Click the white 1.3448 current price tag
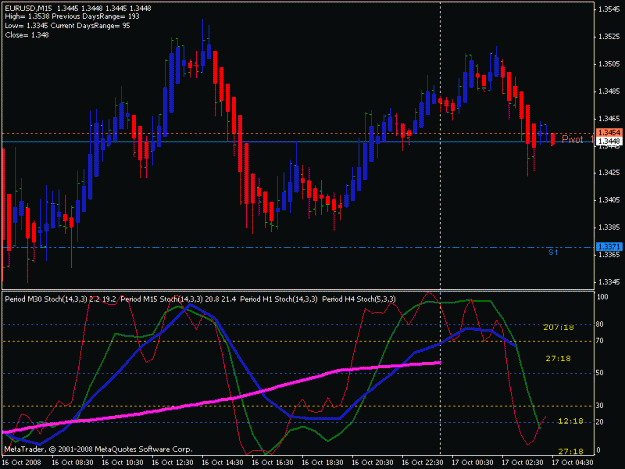The image size is (625, 469). pyautogui.click(x=609, y=141)
